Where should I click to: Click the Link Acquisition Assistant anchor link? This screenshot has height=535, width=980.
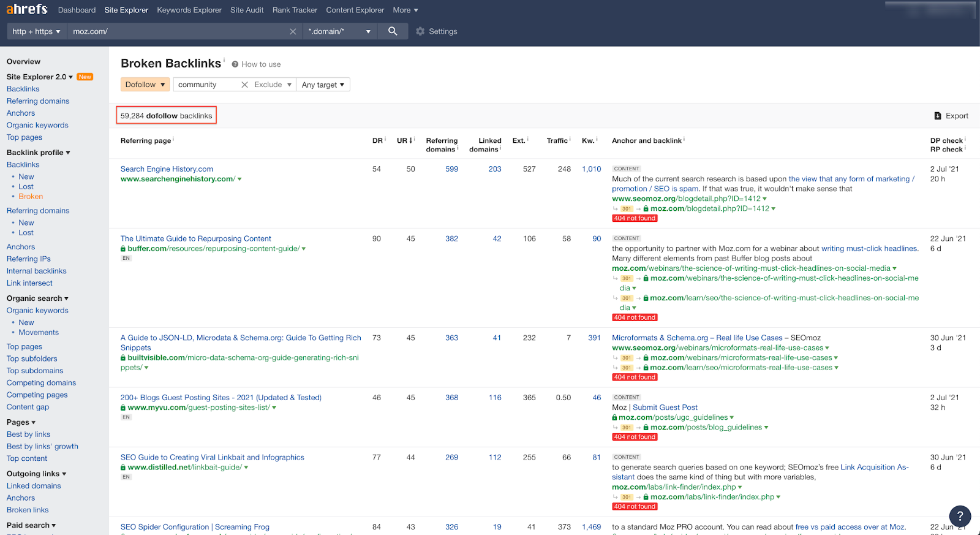(x=875, y=468)
